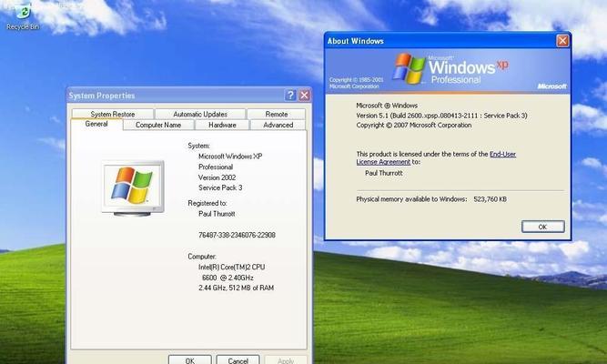This screenshot has height=364, width=607.
Task: Open the Recycle Bin desktop icon
Action: tap(23, 17)
